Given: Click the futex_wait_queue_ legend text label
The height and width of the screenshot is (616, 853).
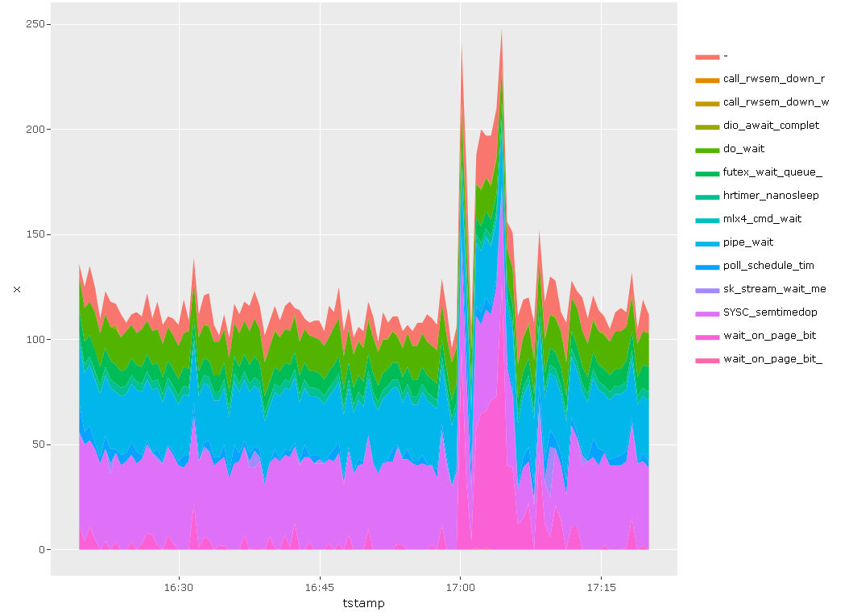Looking at the screenshot, I should [x=772, y=172].
